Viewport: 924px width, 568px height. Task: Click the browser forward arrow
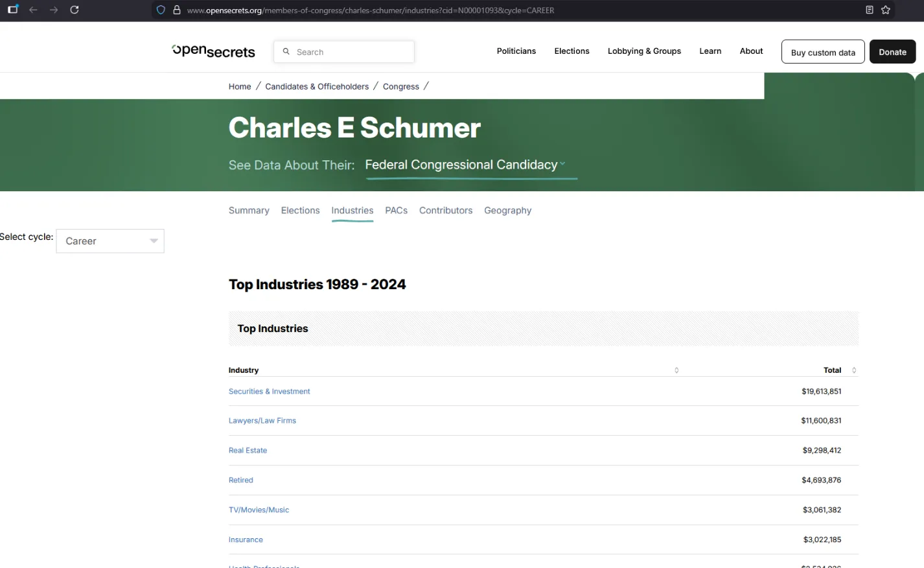[54, 10]
